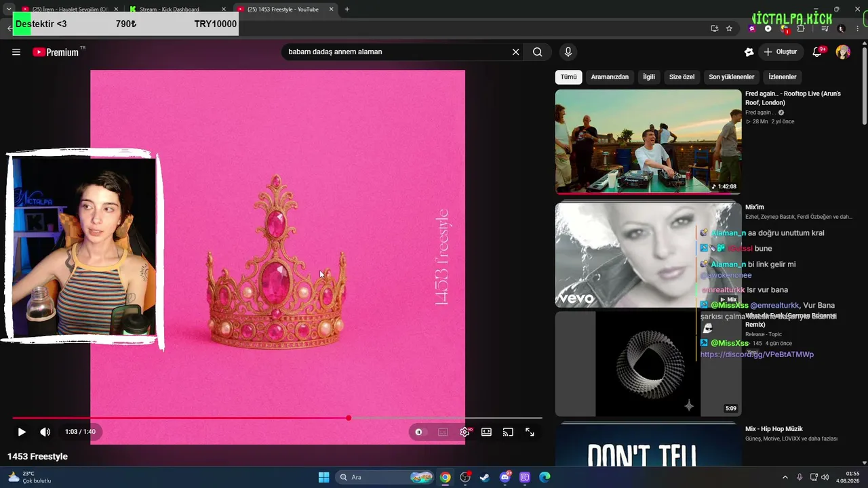868x488 pixels.
Task: Bookmark this page with the star
Action: (x=729, y=28)
